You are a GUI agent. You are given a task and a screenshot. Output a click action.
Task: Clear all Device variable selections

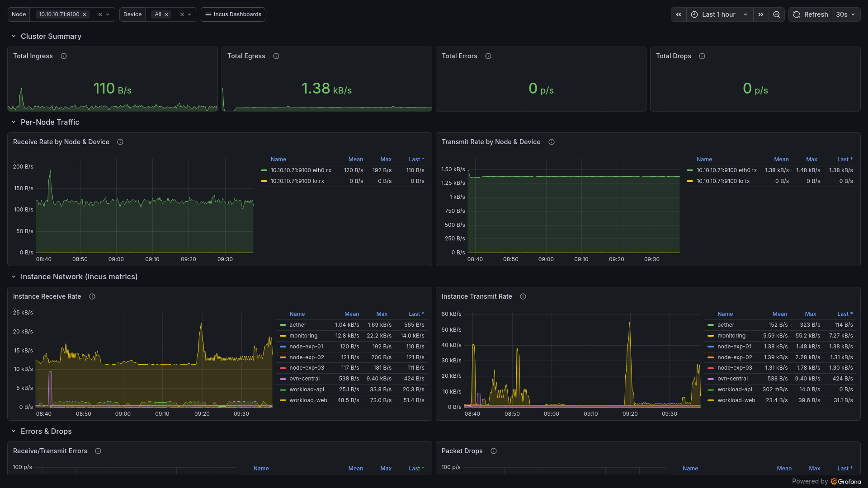point(182,14)
